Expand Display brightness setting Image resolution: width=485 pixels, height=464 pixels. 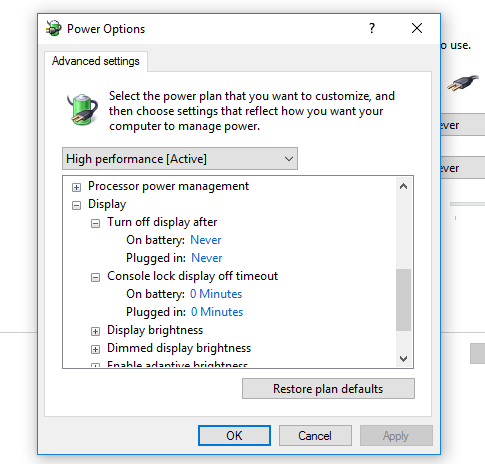tap(95, 331)
